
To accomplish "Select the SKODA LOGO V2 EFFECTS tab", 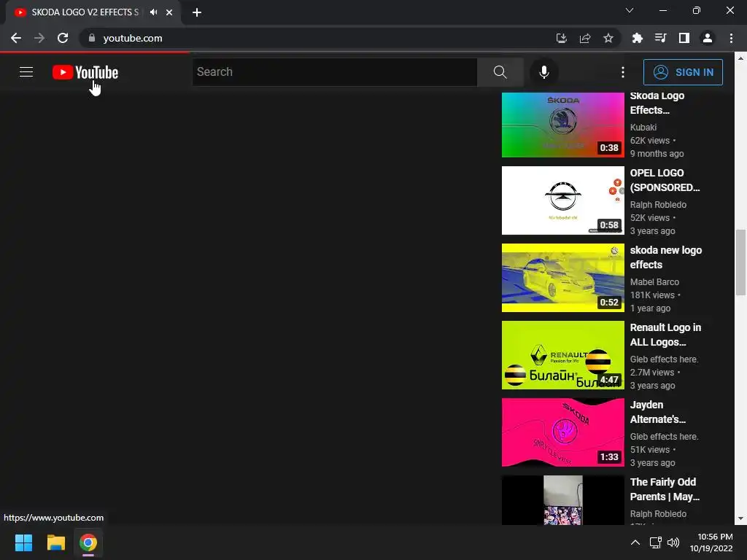I will coord(85,12).
